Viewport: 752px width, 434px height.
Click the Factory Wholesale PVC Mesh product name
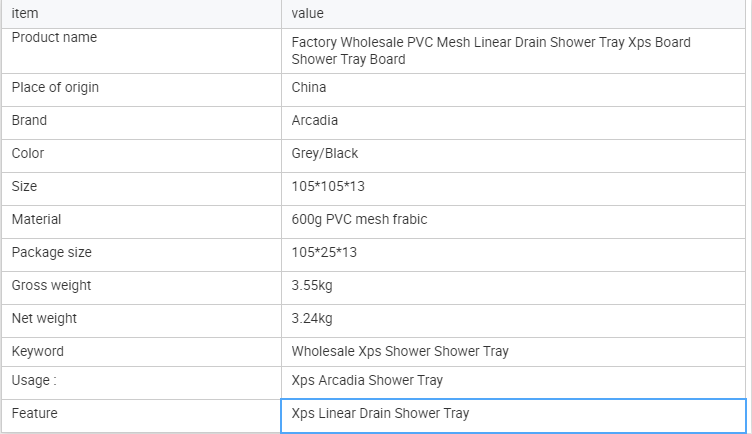(490, 51)
